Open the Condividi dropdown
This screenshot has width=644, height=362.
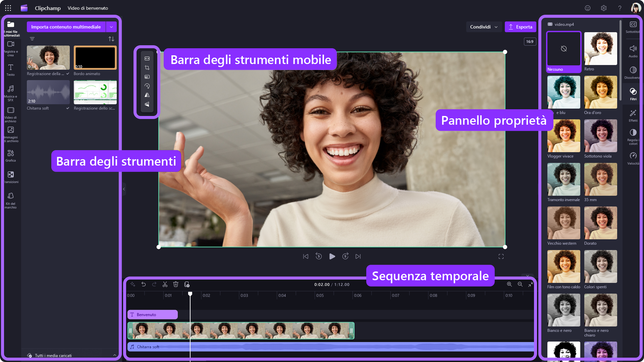click(x=484, y=27)
